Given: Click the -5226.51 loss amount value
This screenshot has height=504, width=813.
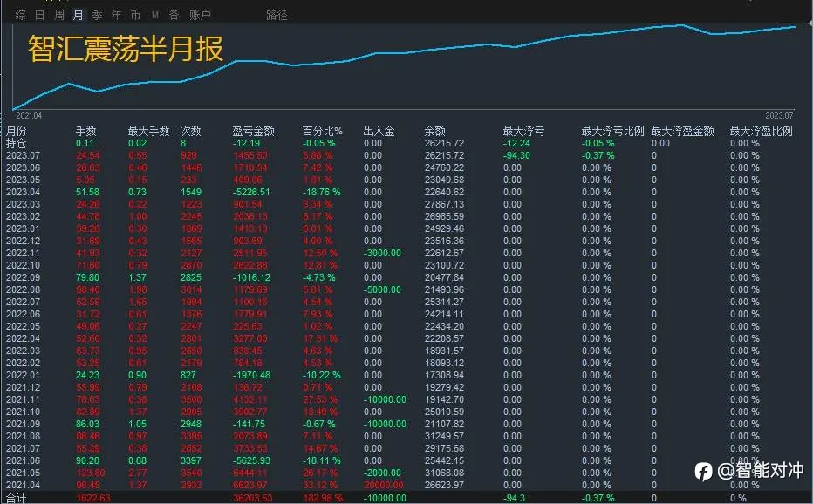Looking at the screenshot, I should coord(251,192).
